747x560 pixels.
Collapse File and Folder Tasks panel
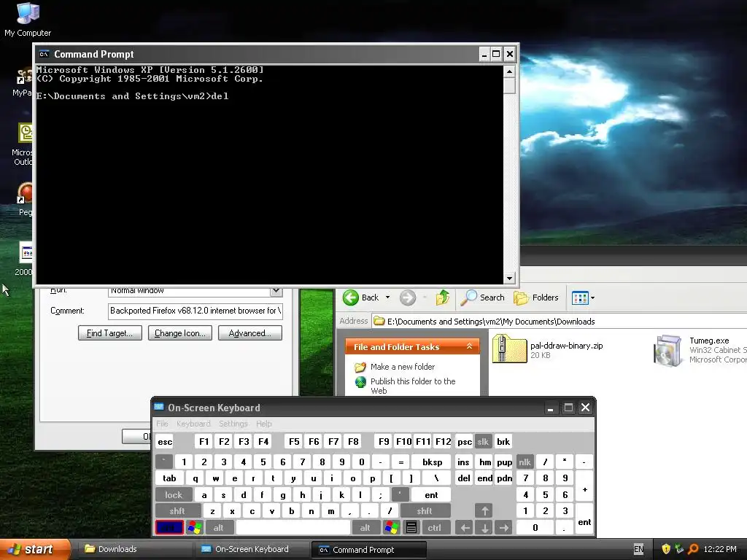(469, 346)
